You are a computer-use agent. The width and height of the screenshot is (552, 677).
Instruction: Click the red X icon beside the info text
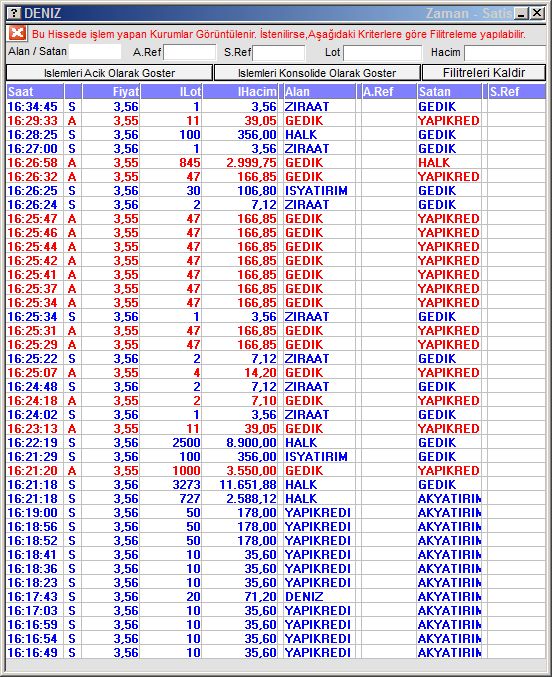(x=17, y=33)
